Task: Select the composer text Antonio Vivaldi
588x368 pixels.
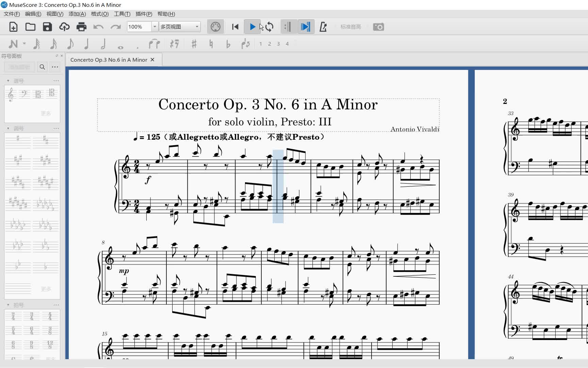Action: 415,129
